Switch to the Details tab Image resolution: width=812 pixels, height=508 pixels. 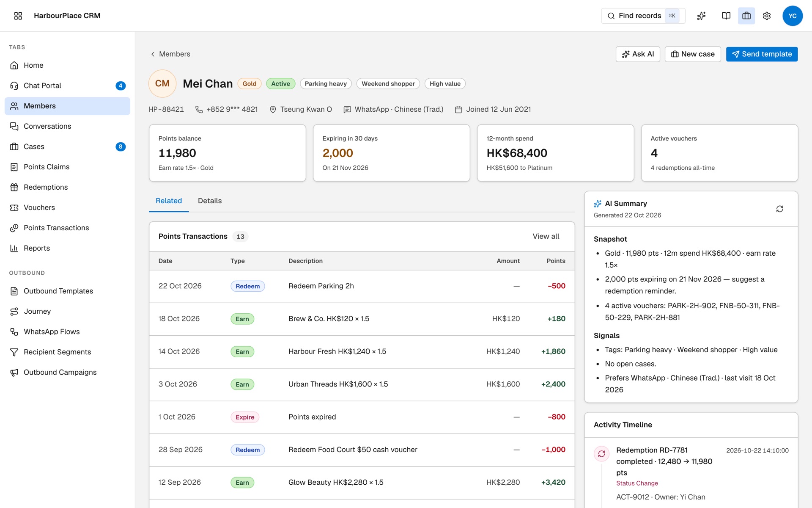click(x=210, y=201)
